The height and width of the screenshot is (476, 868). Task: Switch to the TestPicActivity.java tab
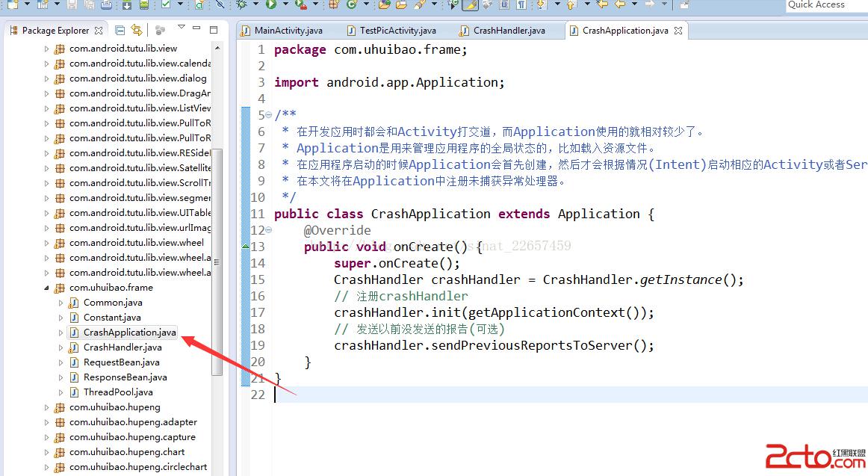pyautogui.click(x=391, y=31)
